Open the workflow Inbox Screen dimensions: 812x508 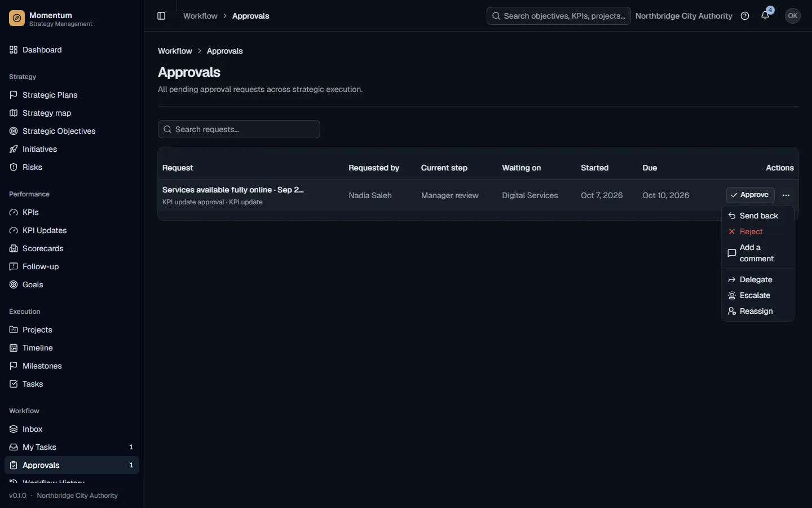(x=72, y=429)
